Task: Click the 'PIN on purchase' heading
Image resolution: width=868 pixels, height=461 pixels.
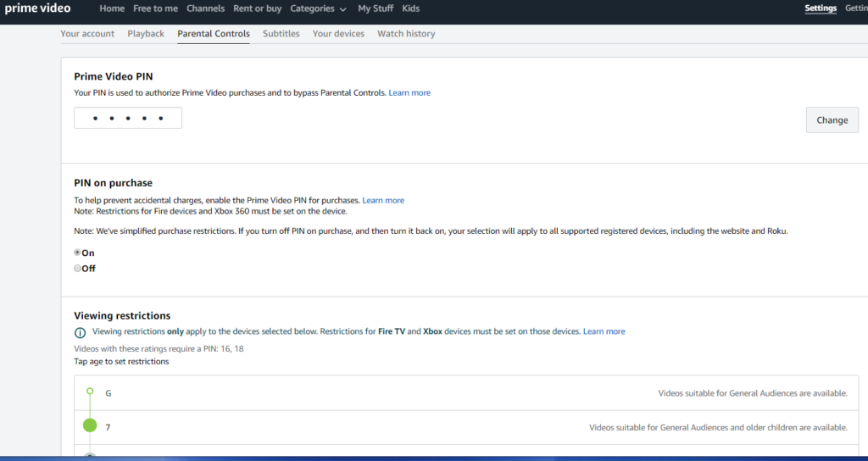Action: pos(113,183)
